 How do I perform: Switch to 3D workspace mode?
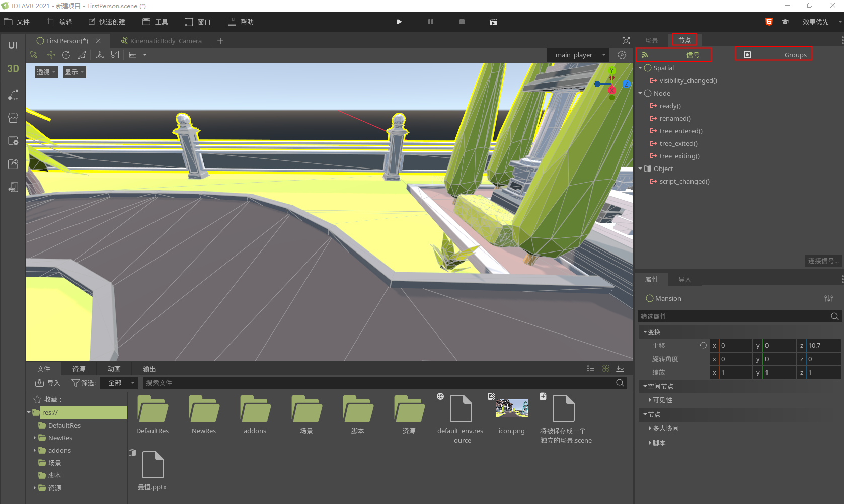tap(13, 69)
